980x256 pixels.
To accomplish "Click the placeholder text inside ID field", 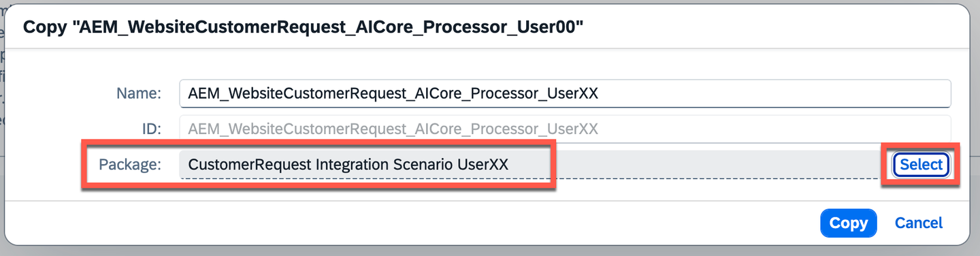I will 393,129.
